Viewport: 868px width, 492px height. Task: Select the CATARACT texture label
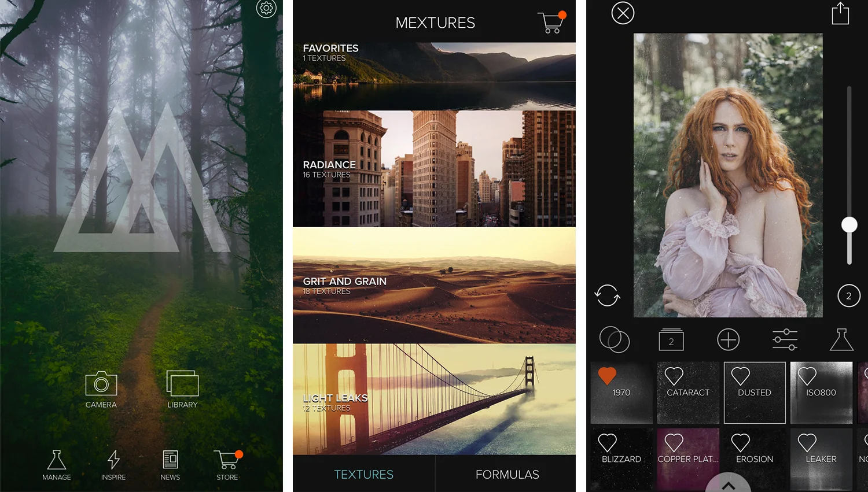click(x=688, y=393)
